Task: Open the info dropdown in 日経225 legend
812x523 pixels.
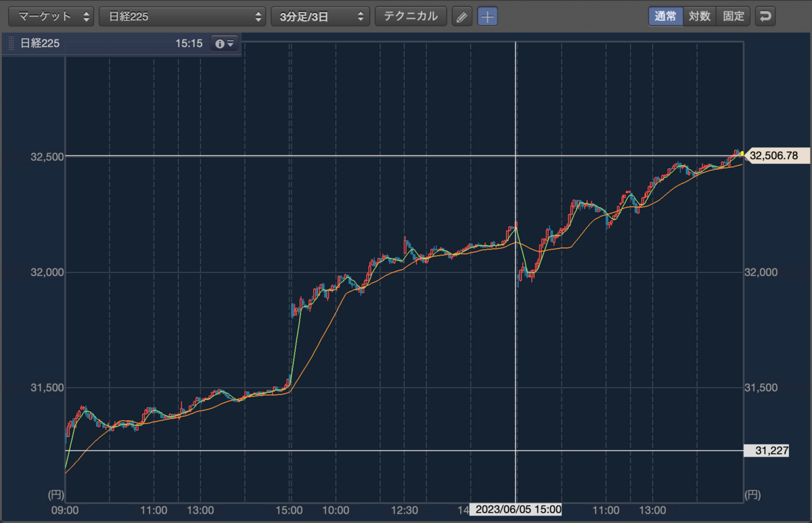Action: pos(225,43)
